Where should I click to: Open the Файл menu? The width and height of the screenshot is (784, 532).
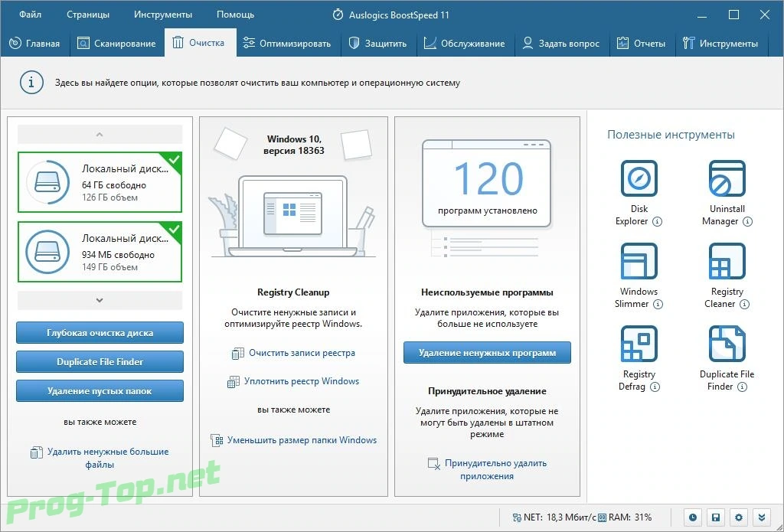click(x=30, y=15)
